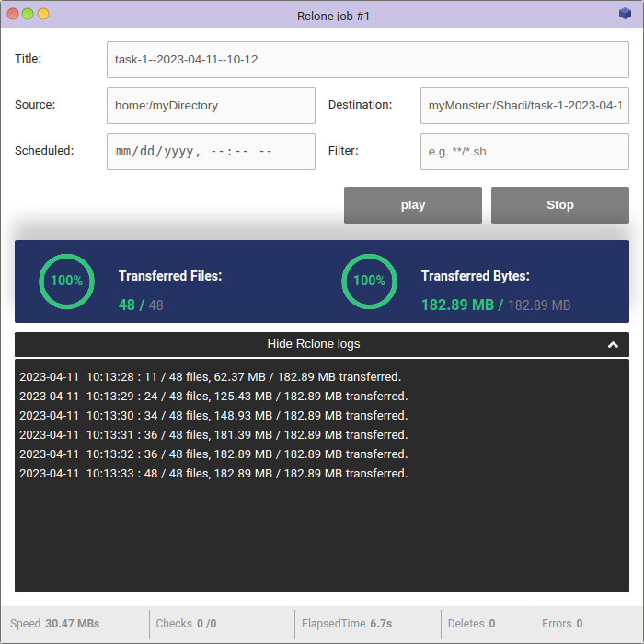Click the green window button
Viewport: 644px width, 644px height.
pos(28,14)
